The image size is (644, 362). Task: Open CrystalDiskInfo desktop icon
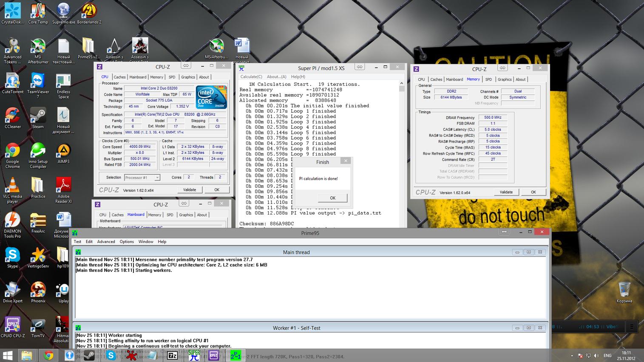[x=12, y=14]
